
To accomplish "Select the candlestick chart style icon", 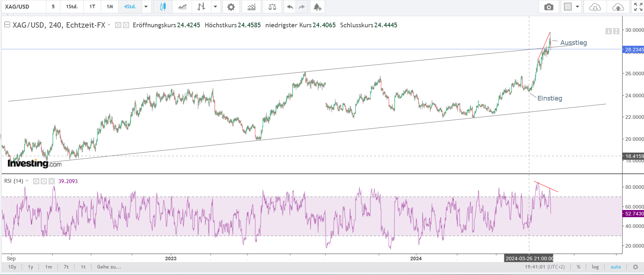I will pyautogui.click(x=163, y=7).
